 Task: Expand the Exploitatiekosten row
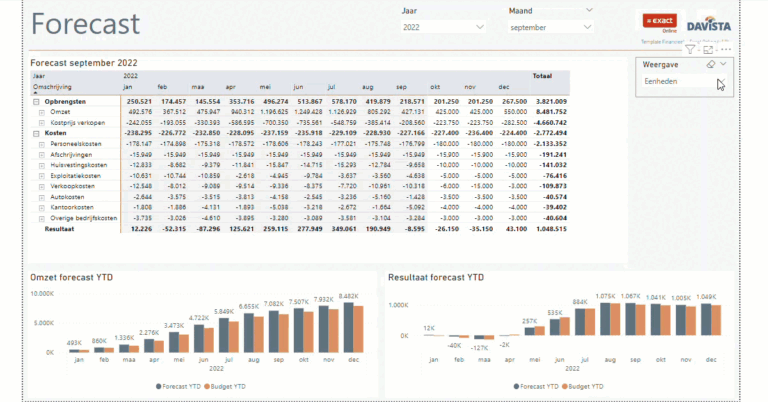pyautogui.click(x=42, y=176)
